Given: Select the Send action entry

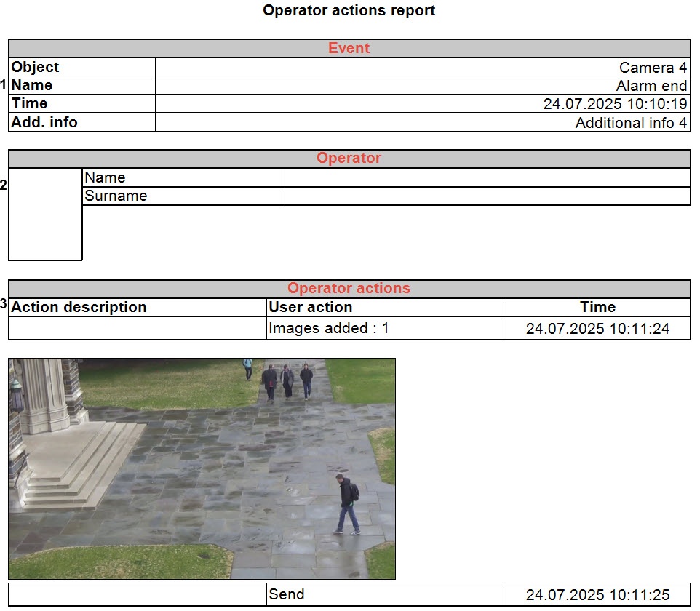Looking at the screenshot, I should [286, 594].
